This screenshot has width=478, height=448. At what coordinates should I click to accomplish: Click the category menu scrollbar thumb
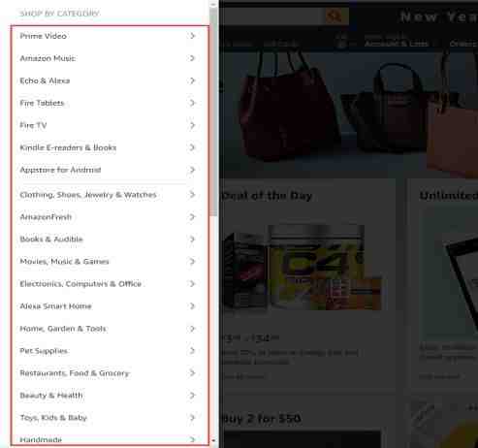point(213,112)
